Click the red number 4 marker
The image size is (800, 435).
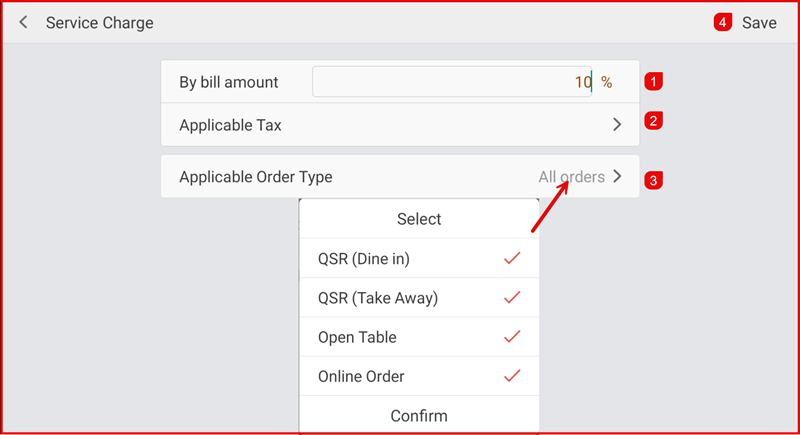click(x=723, y=22)
